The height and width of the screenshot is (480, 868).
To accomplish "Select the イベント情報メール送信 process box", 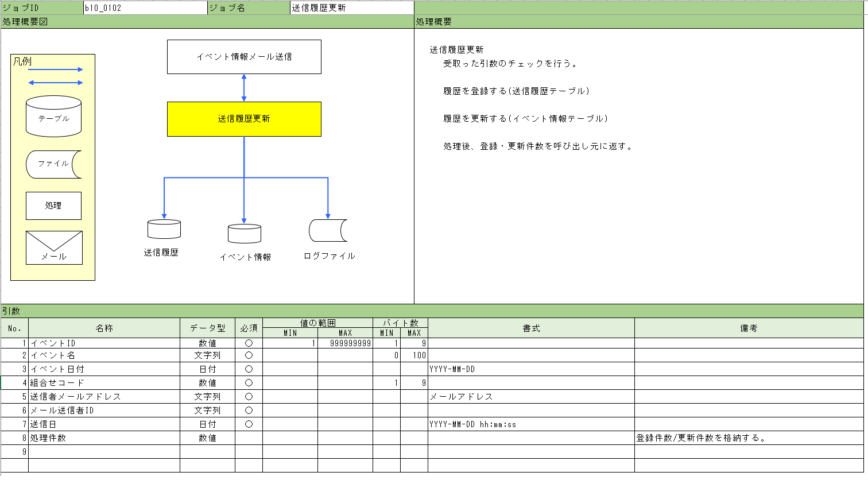I will pos(244,57).
